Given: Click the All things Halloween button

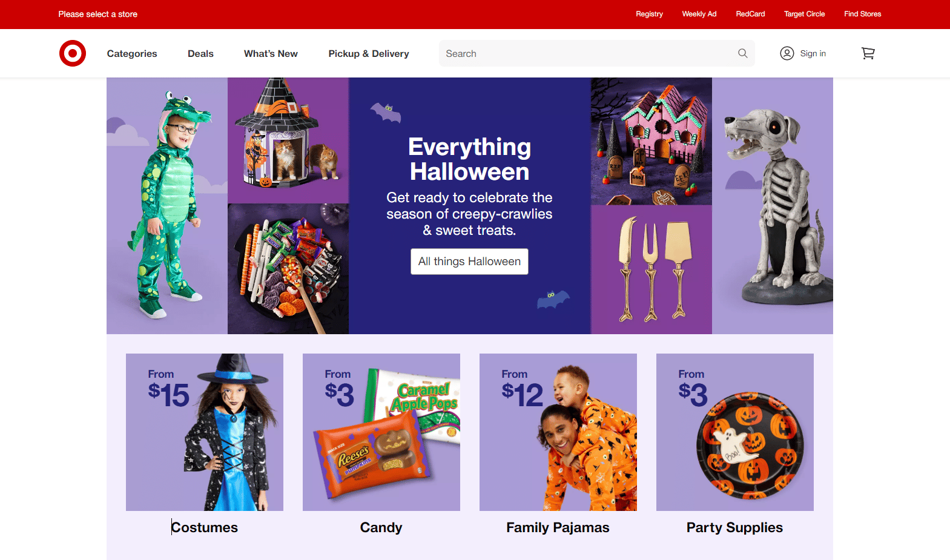Looking at the screenshot, I should (x=469, y=262).
